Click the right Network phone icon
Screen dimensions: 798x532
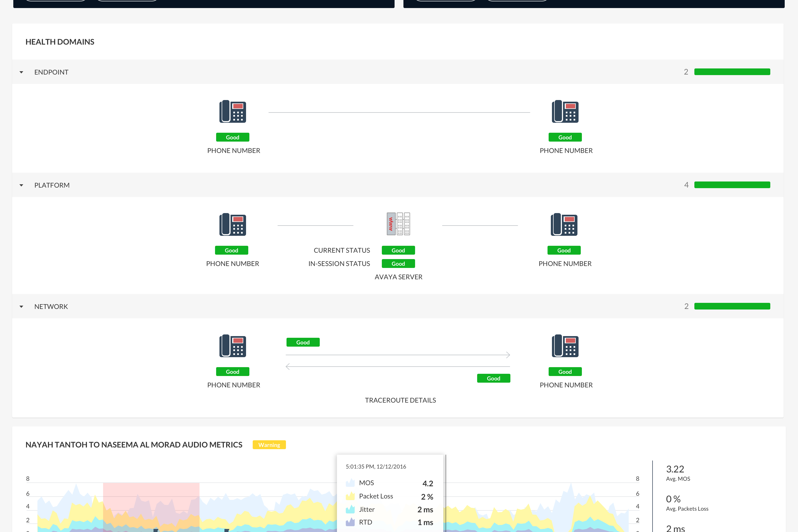(x=565, y=346)
